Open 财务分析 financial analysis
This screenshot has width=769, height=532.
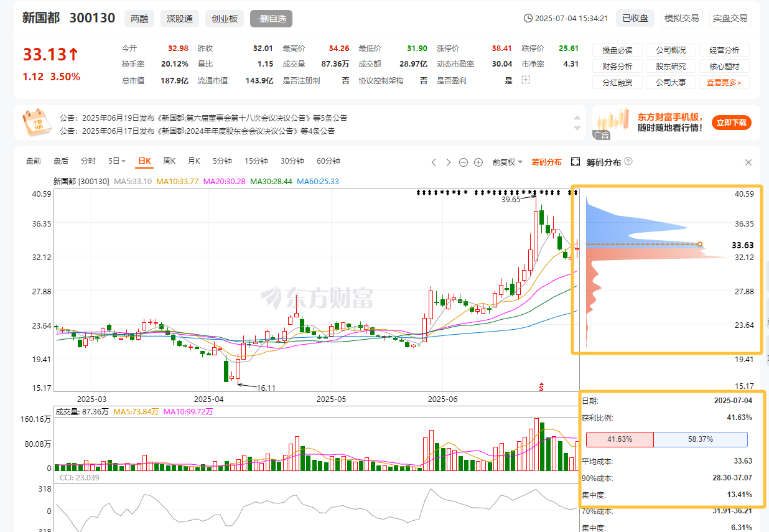tap(617, 67)
